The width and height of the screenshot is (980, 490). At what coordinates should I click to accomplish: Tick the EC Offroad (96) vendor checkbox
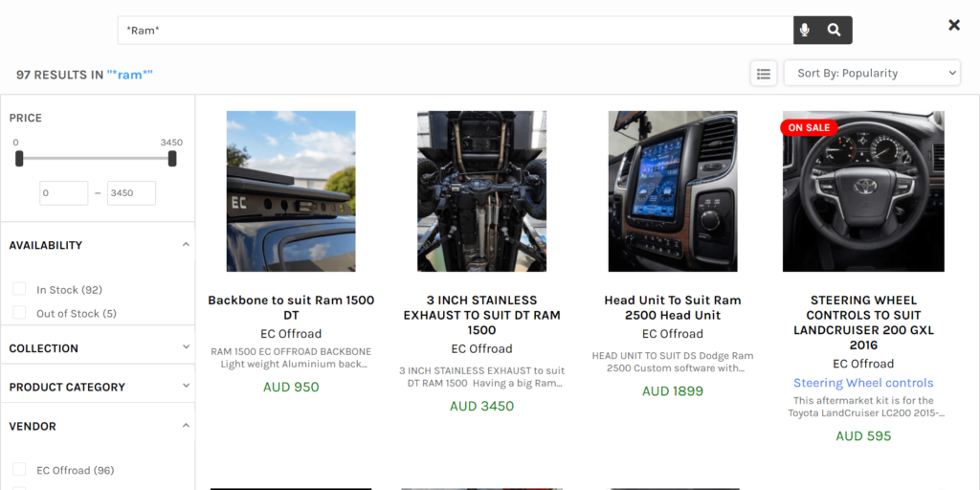(20, 469)
